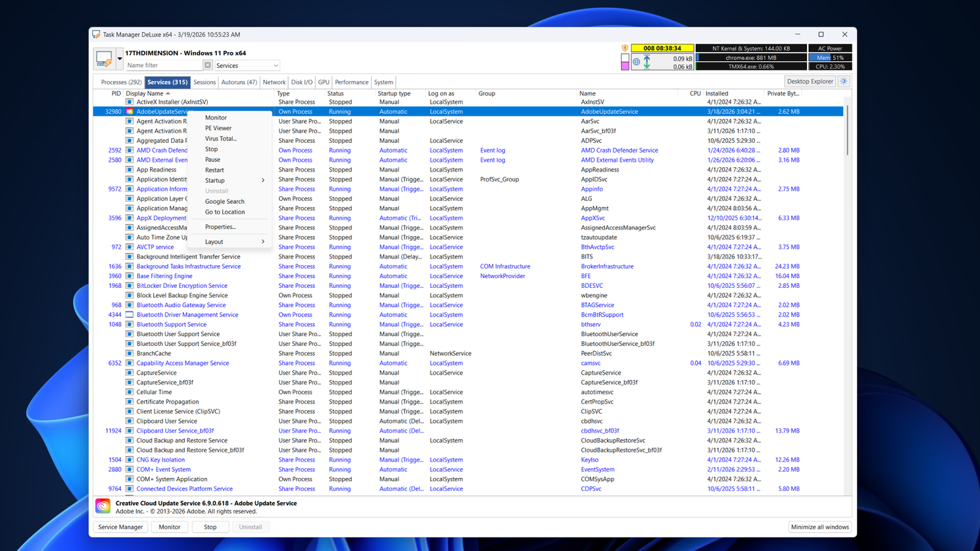Screen dimensions: 980x551
Task: Clear the Name filter with X icon
Action: 208,65
